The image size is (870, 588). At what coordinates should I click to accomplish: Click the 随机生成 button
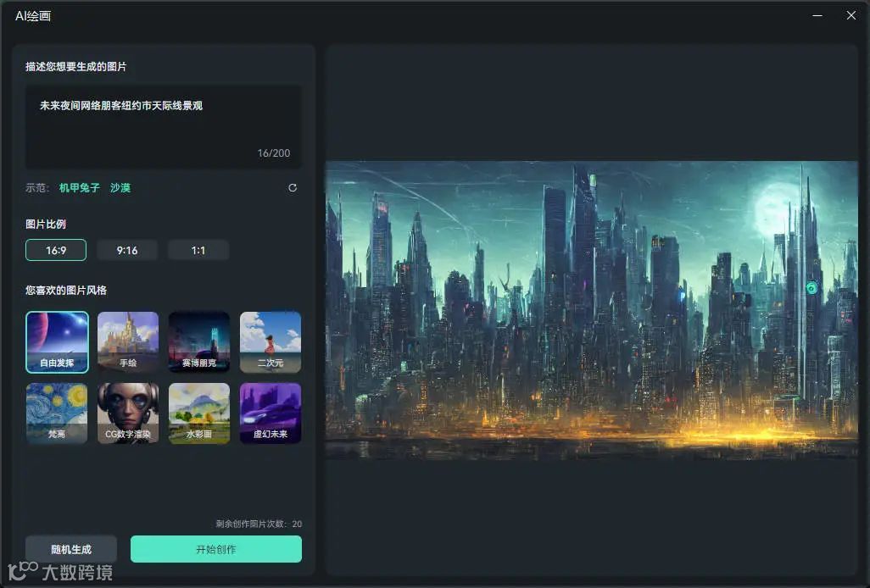pos(71,549)
